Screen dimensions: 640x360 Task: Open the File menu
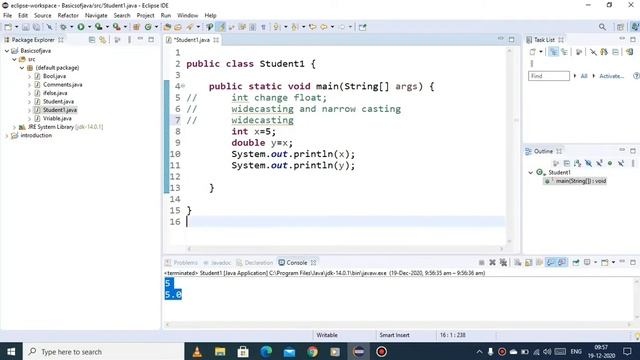point(7,16)
